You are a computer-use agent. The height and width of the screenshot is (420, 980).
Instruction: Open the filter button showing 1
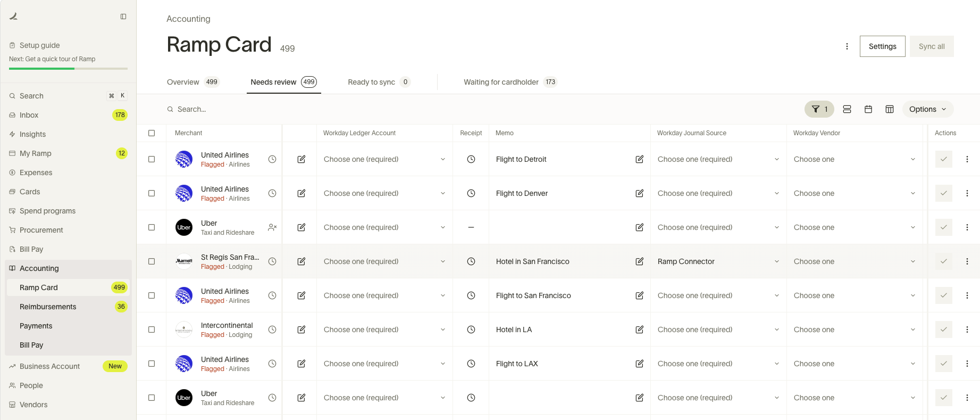tap(819, 109)
